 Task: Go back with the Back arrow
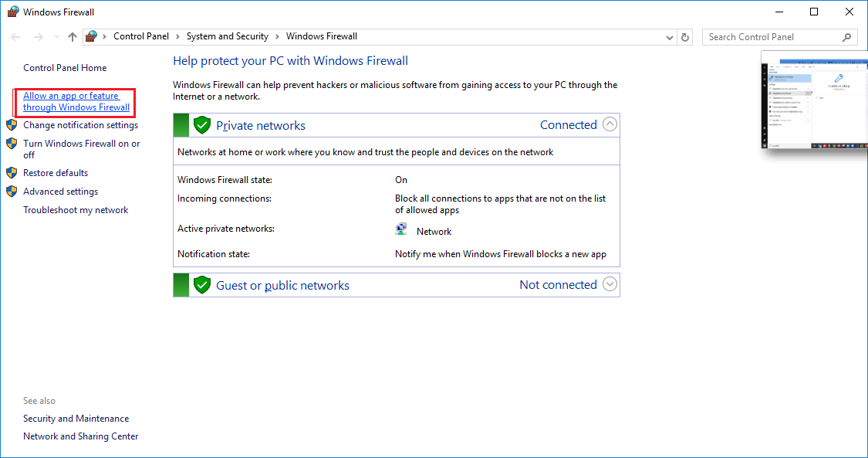coord(15,37)
